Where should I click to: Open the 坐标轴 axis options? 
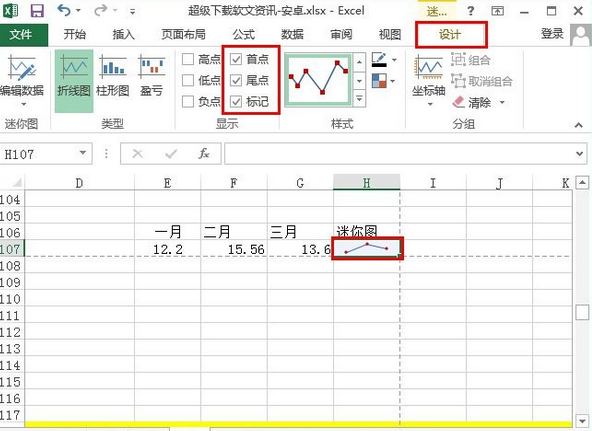pos(429,79)
